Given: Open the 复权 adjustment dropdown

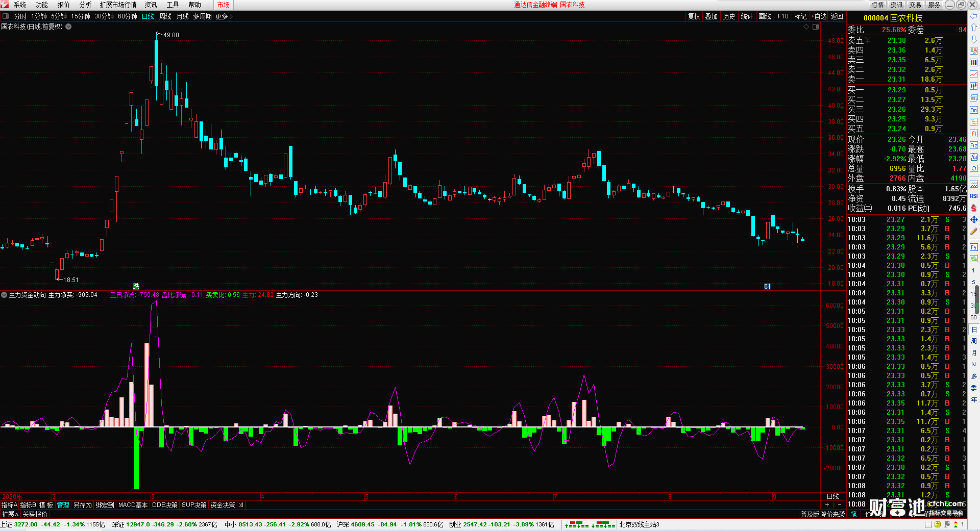Looking at the screenshot, I should (x=694, y=16).
